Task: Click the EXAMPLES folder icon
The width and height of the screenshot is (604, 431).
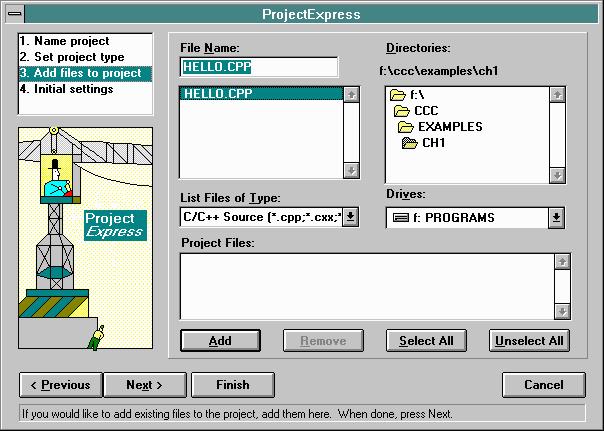Action: click(406, 127)
